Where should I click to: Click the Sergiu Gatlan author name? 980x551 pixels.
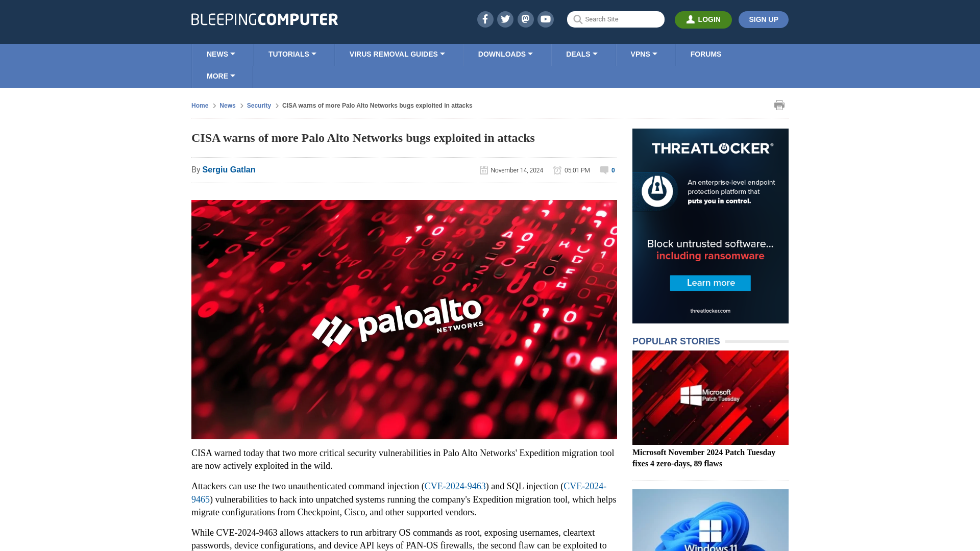tap(229, 169)
